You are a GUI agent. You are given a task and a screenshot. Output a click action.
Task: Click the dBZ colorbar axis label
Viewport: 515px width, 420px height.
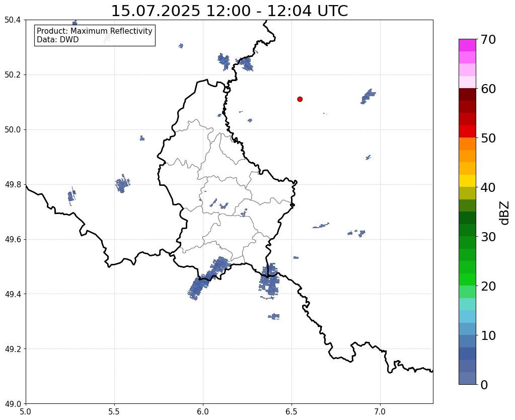click(505, 213)
